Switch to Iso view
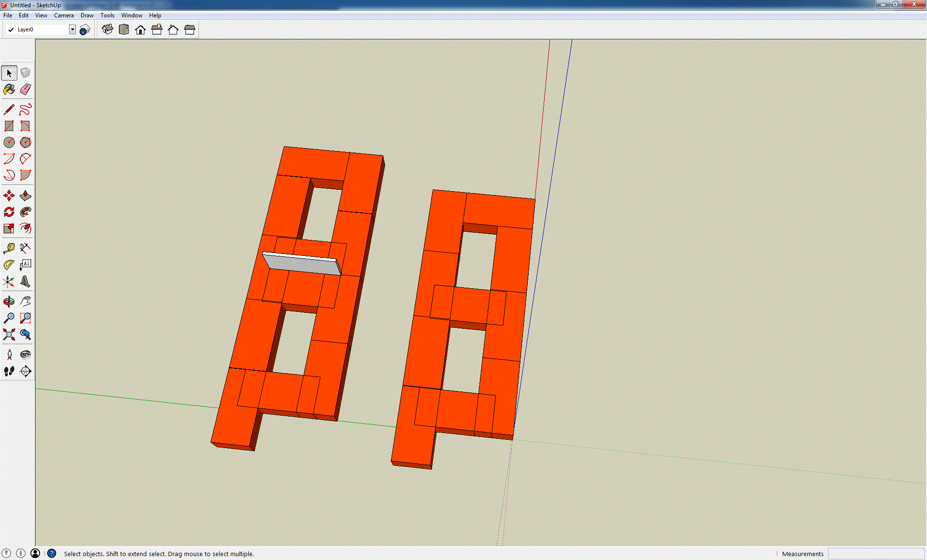 [107, 30]
